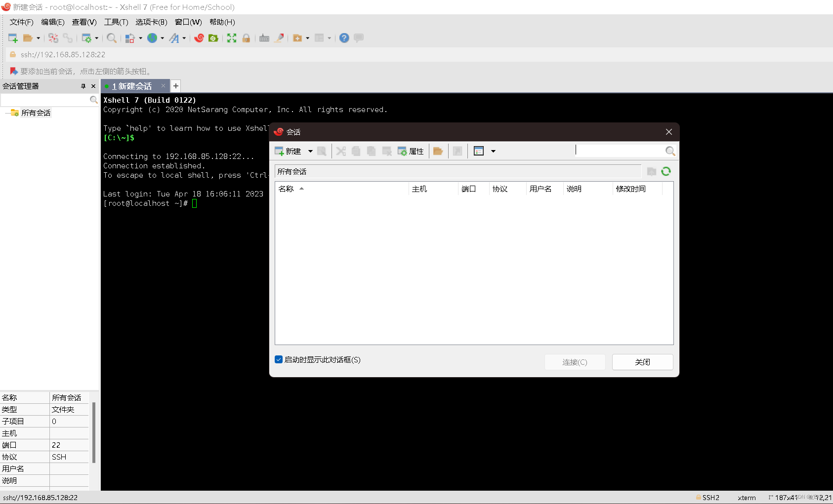The image size is (833, 504).
Task: Click the Find (magnifier) toolbar icon
Action: [x=112, y=38]
